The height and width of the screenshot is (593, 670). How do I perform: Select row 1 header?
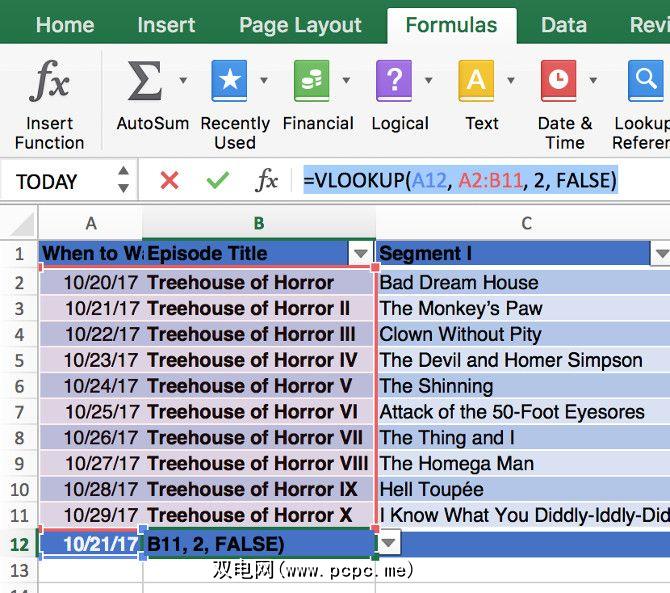click(x=19, y=254)
